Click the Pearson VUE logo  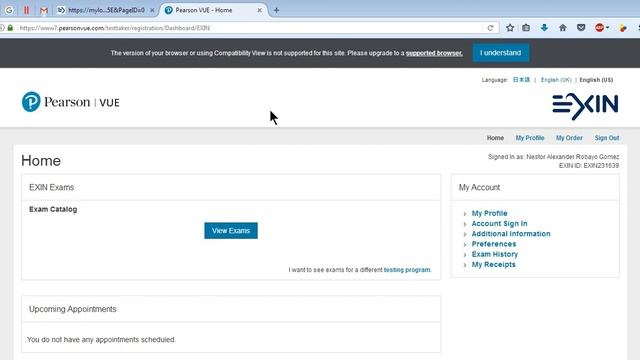pyautogui.click(x=71, y=102)
